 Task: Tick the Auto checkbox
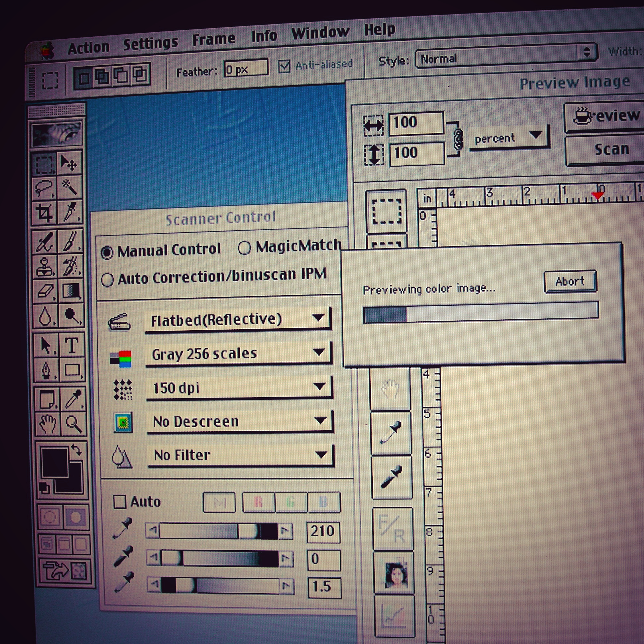[x=120, y=501]
